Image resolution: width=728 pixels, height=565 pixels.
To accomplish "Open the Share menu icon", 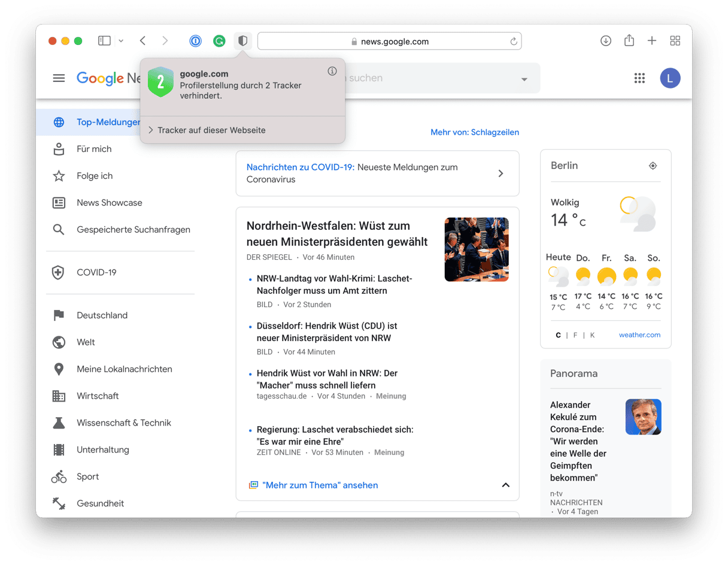I will 629,40.
